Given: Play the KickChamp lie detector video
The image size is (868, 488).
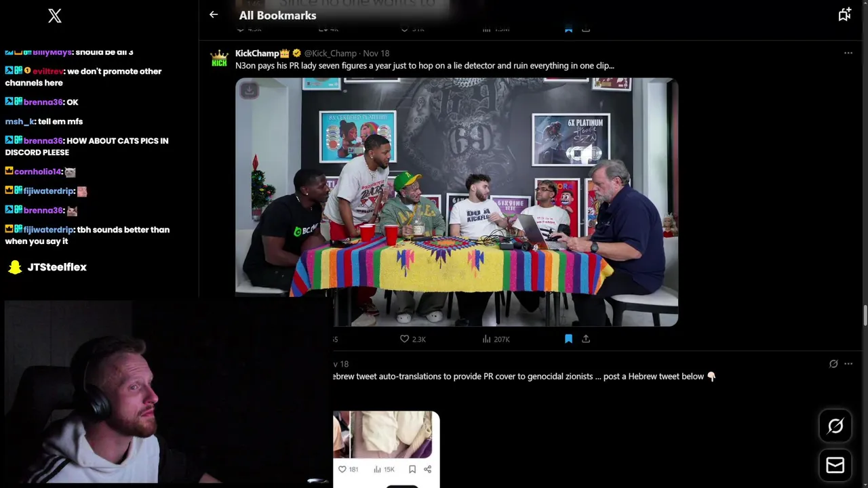Looking at the screenshot, I should tap(456, 202).
